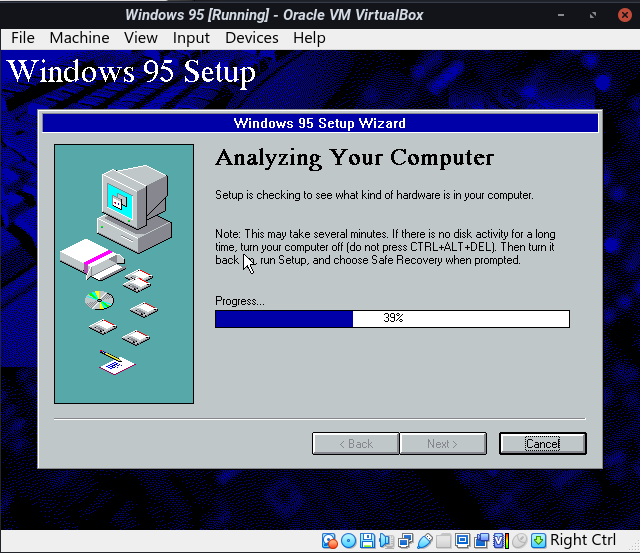Image resolution: width=640 pixels, height=553 pixels.
Task: Open the optical disk status icon
Action: [x=349, y=541]
